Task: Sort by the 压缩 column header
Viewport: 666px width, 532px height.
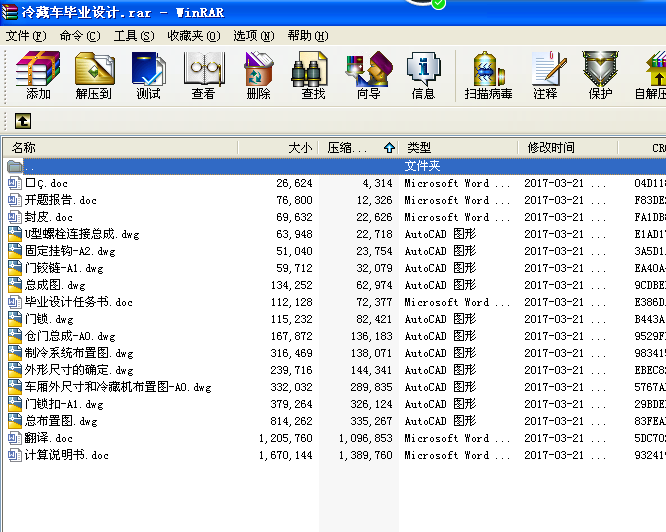Action: point(358,148)
